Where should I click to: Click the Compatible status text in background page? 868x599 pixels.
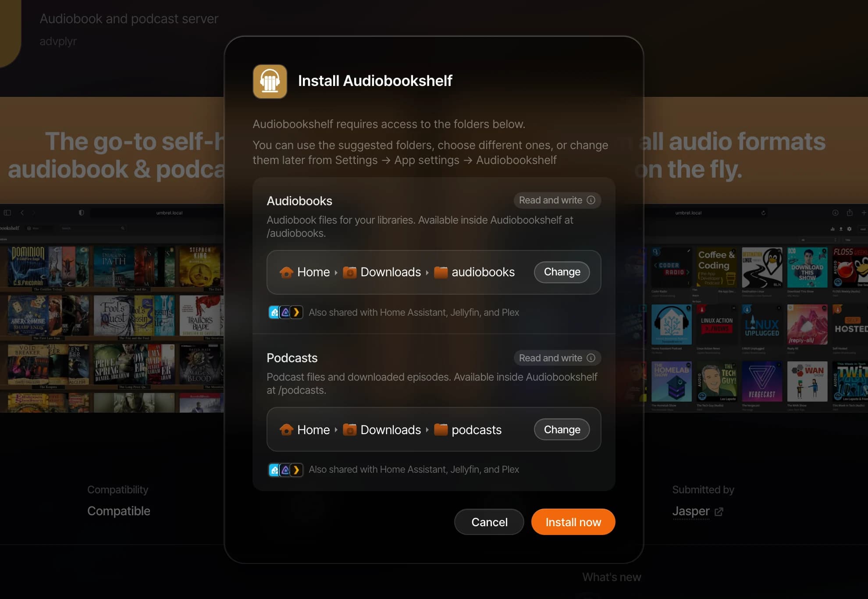(119, 511)
